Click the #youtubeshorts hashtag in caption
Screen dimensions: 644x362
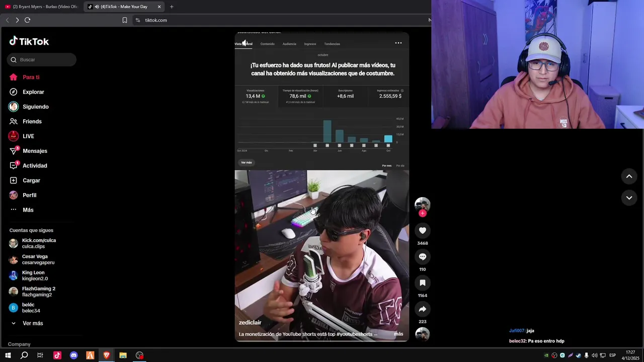tap(355, 334)
